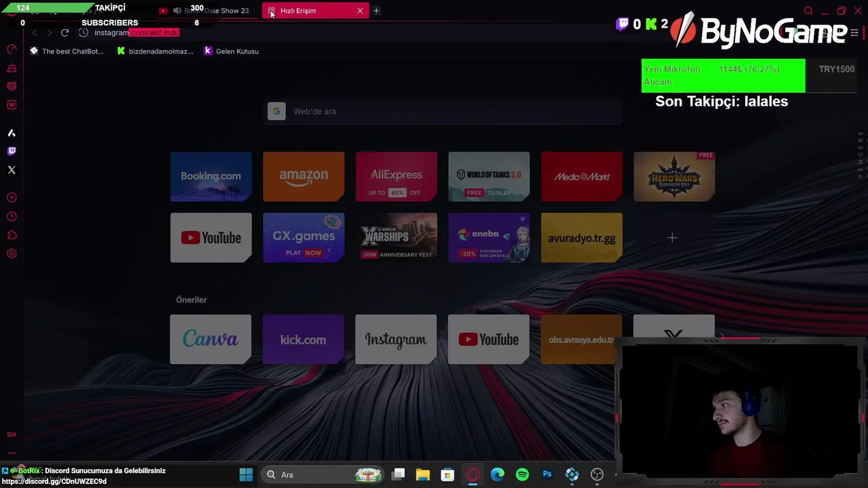Screen dimensions: 868x488
Task: Open Instagram suggestion tile
Action: click(x=396, y=339)
